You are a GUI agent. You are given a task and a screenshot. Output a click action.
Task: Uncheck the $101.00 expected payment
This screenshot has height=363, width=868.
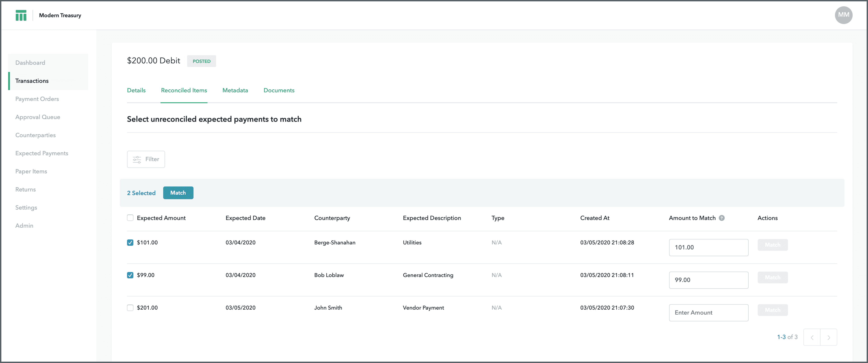(x=130, y=243)
